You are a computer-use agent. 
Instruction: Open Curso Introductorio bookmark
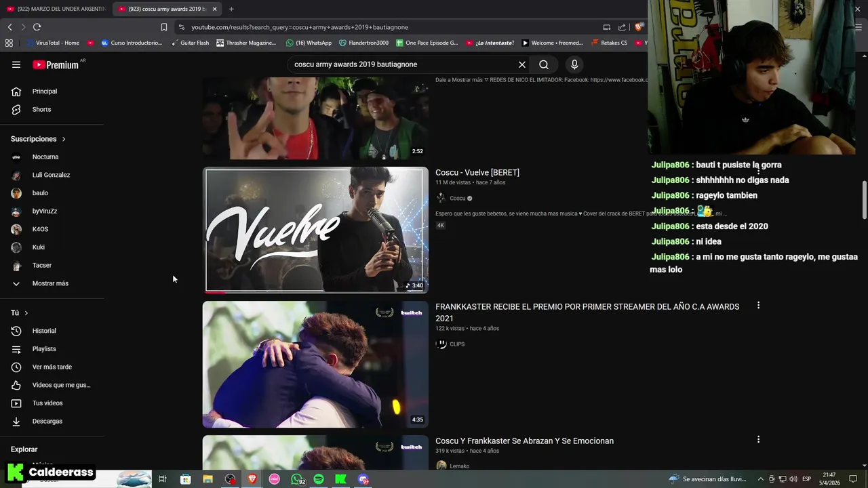click(132, 43)
